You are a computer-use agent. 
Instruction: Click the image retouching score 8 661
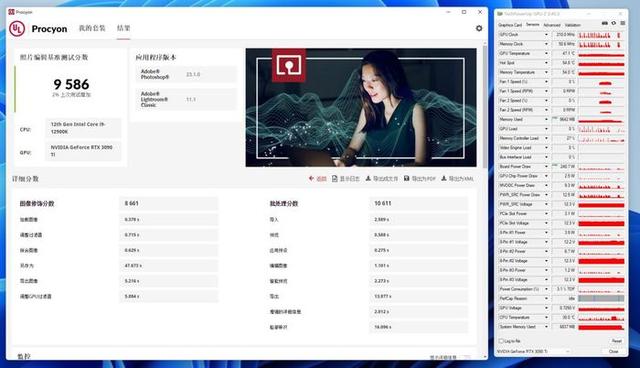point(169,203)
